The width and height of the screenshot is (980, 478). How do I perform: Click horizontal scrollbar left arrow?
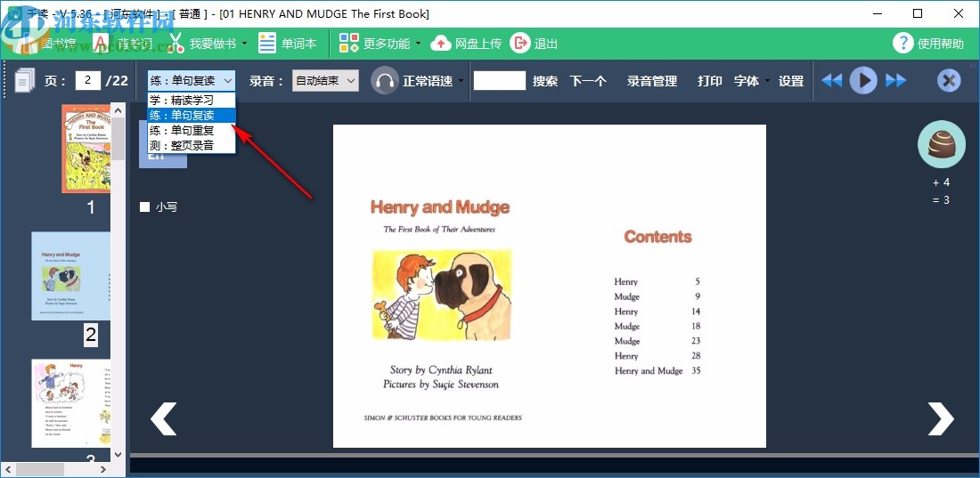click(6, 468)
